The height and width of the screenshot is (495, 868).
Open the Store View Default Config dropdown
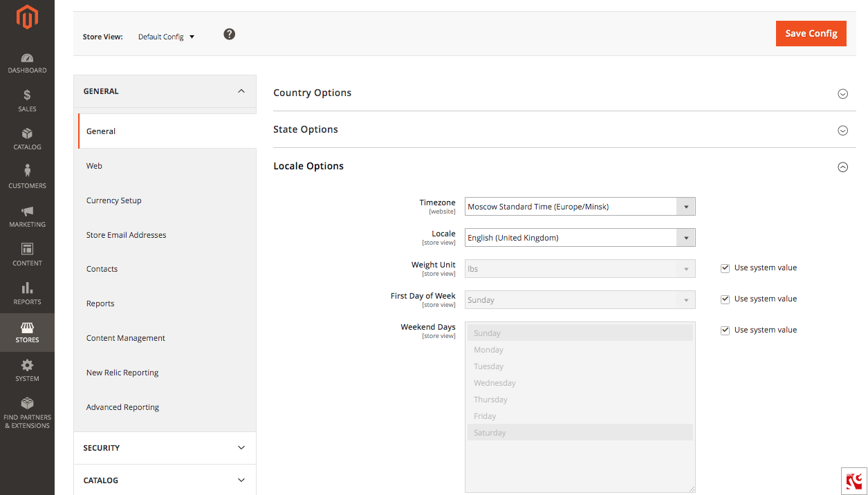click(x=166, y=37)
